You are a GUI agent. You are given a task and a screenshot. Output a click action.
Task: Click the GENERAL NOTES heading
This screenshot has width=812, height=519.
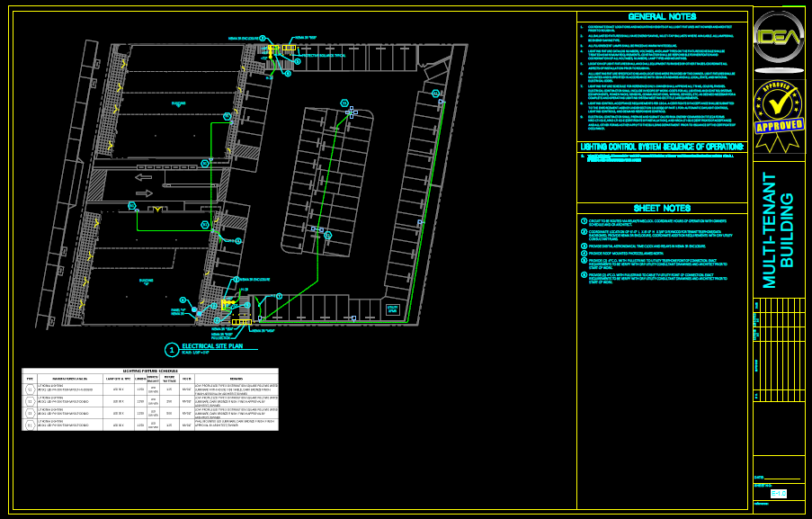661,17
